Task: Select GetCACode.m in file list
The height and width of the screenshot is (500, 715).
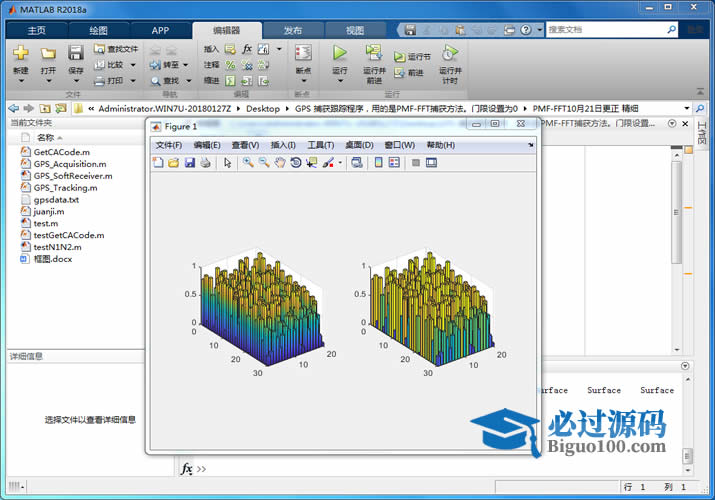Action: 62,152
